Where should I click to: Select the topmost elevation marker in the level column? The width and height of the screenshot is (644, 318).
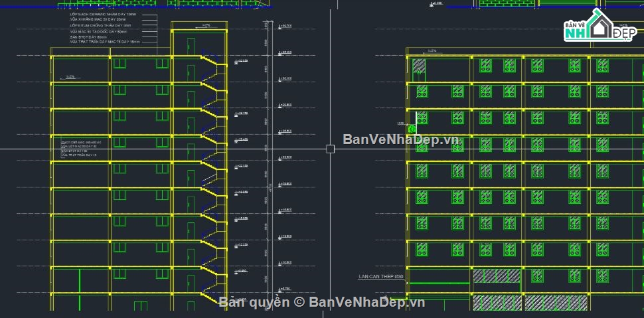pyautogui.click(x=285, y=27)
